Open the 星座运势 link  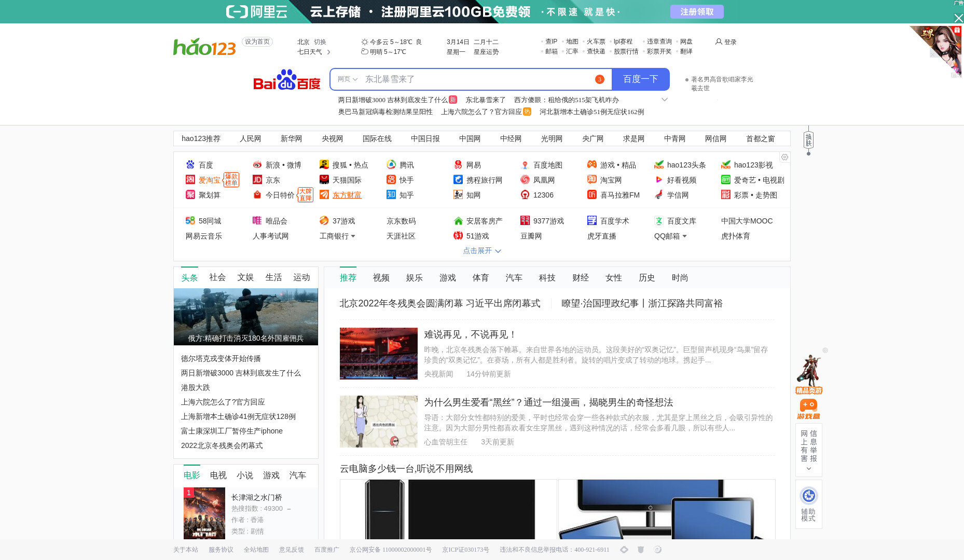click(486, 52)
